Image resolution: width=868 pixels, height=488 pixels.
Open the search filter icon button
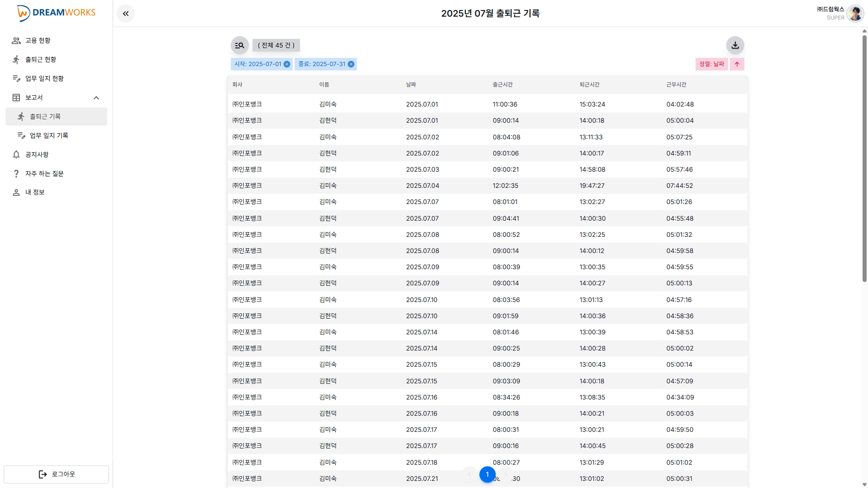239,45
